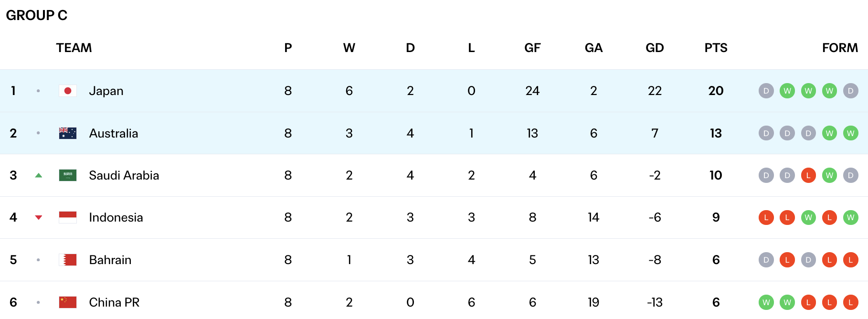Open the China PR team link
Screen dimensions: 868x319
click(x=114, y=302)
